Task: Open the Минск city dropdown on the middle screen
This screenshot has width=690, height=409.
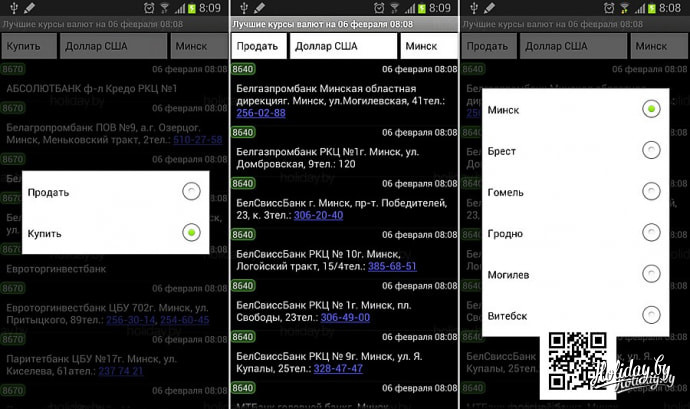Action: coord(427,46)
